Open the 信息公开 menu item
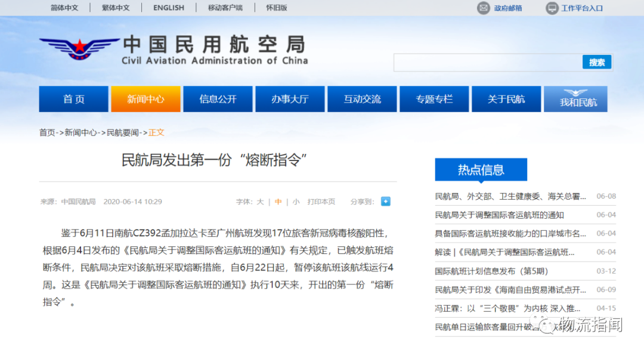Viewport: 644px width, 353px height. (218, 99)
